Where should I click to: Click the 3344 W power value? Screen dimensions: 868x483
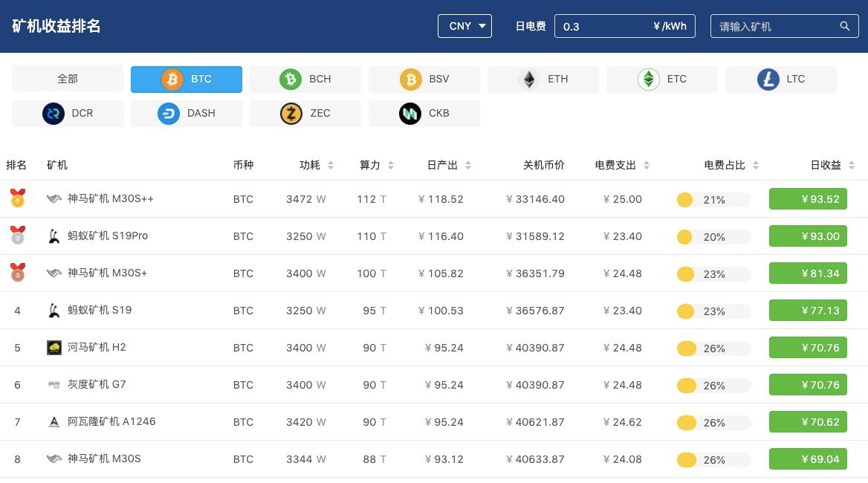pos(306,459)
